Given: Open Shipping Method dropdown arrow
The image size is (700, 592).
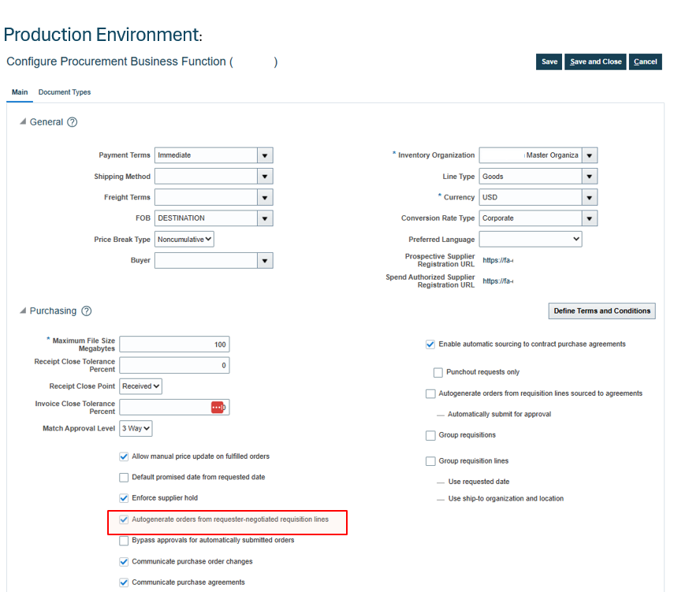Looking at the screenshot, I should click(x=265, y=177).
